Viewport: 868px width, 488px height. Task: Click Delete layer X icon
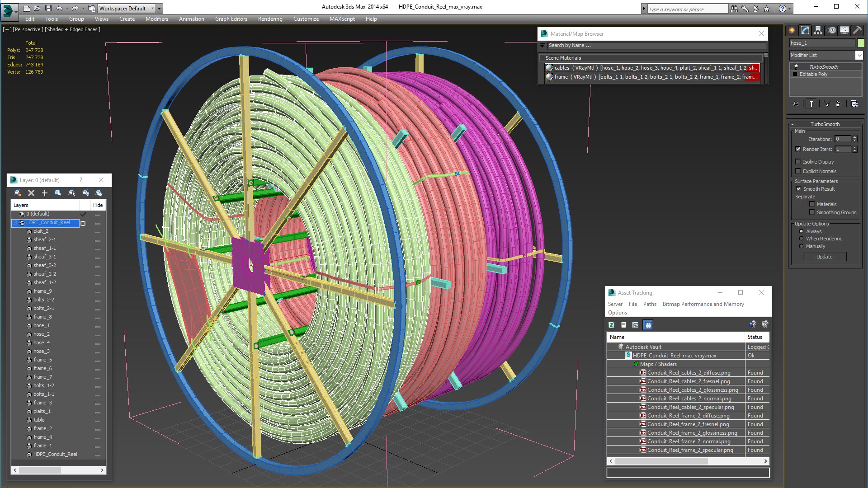click(x=31, y=193)
